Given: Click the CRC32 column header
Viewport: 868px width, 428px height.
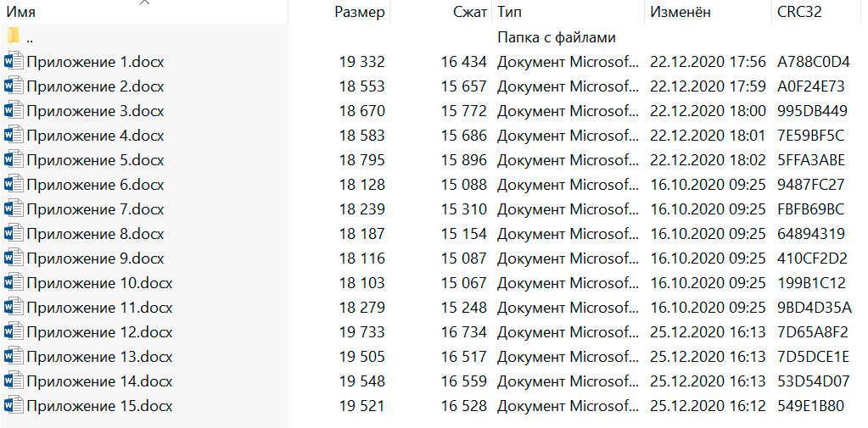Looking at the screenshot, I should (798, 12).
